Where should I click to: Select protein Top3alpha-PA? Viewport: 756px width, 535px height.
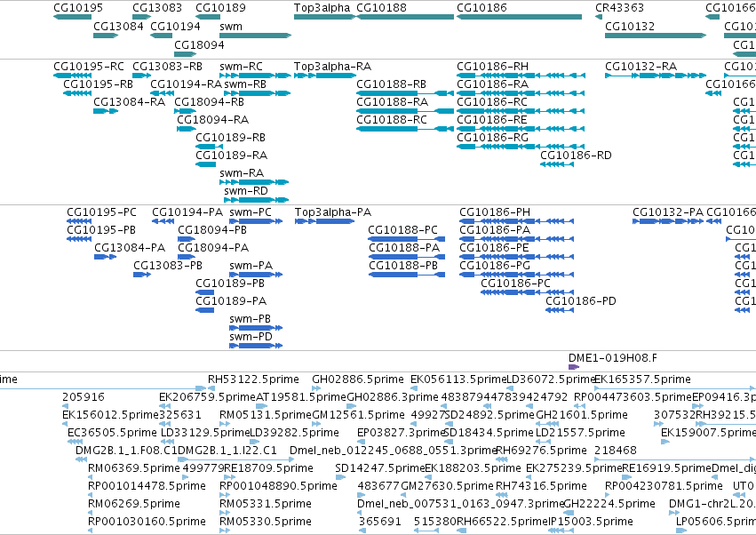pyautogui.click(x=325, y=221)
